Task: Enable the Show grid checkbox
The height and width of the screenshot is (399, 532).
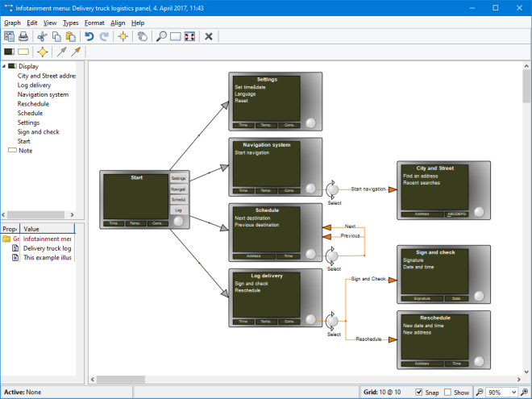Action: tap(449, 393)
